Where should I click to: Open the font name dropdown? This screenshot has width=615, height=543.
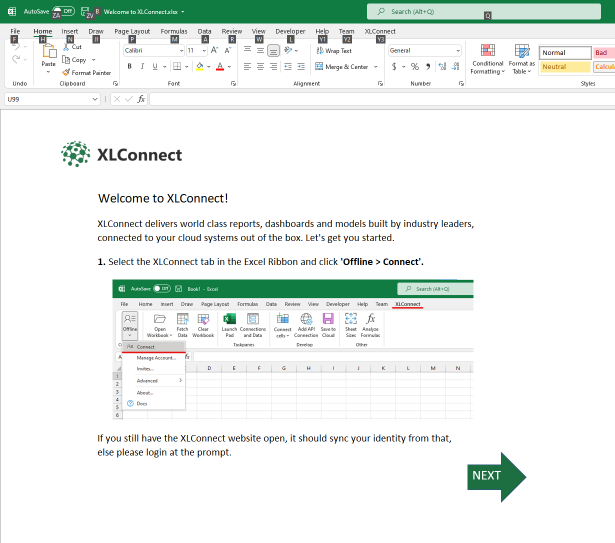point(180,50)
